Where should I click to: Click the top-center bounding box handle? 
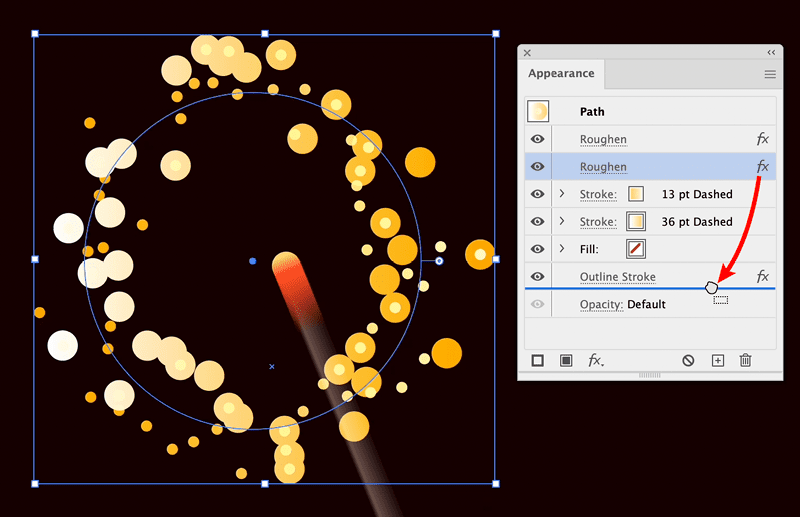tap(265, 34)
